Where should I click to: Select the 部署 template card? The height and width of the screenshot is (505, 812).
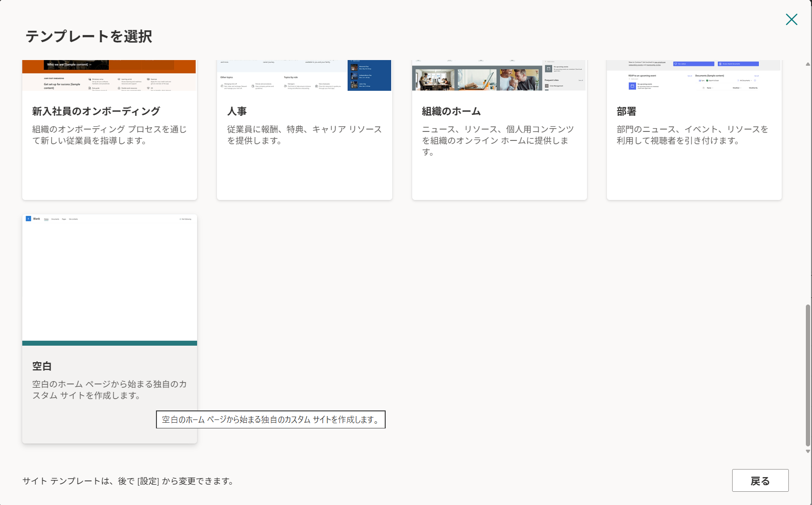click(694, 130)
